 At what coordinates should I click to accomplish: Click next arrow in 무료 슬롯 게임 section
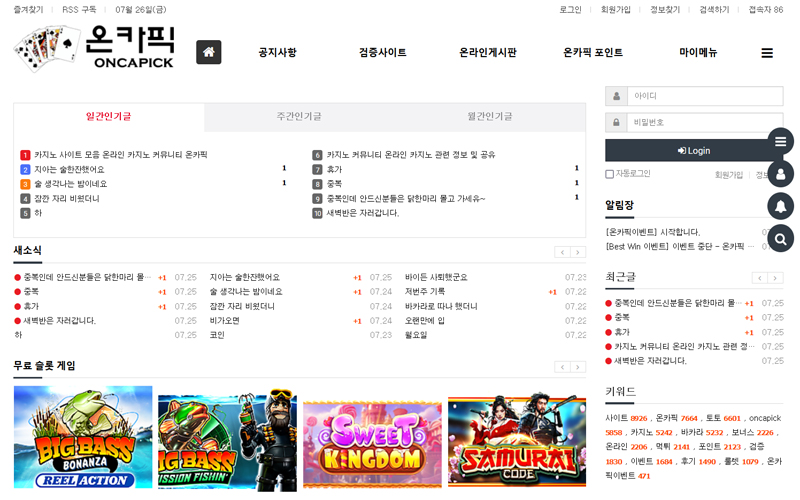[x=578, y=367]
